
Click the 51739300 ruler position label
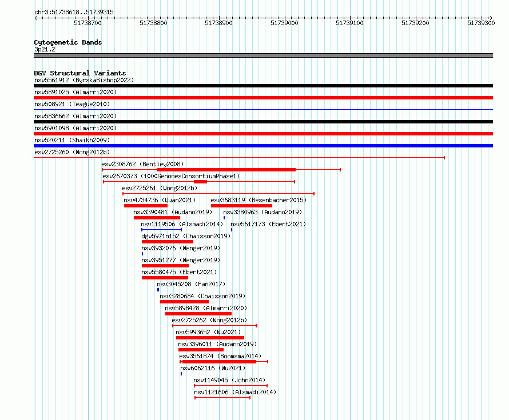481,23
